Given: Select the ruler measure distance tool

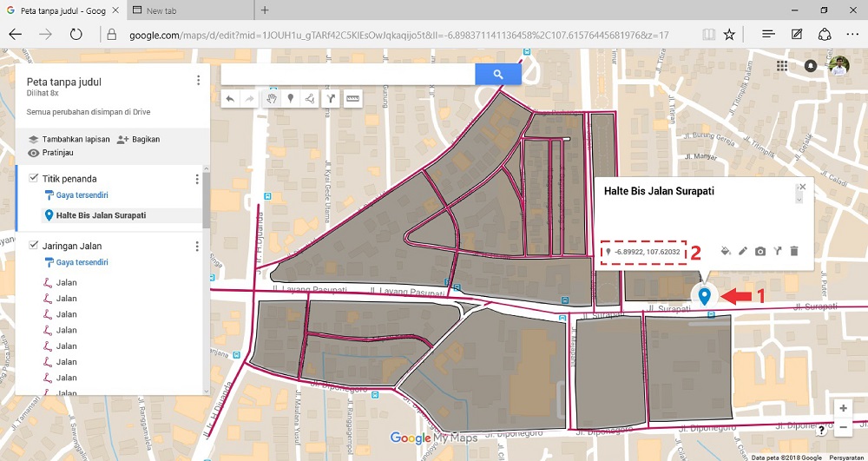Looking at the screenshot, I should point(352,99).
